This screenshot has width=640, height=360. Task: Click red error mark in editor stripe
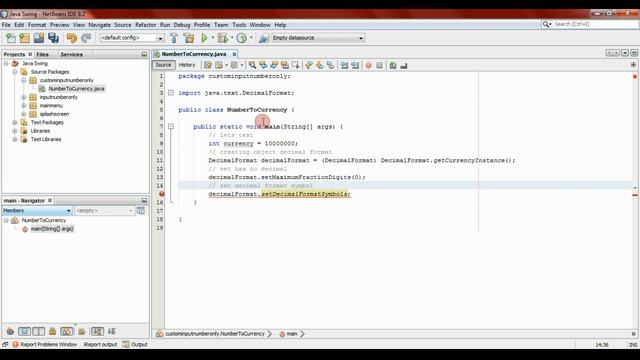(635, 195)
